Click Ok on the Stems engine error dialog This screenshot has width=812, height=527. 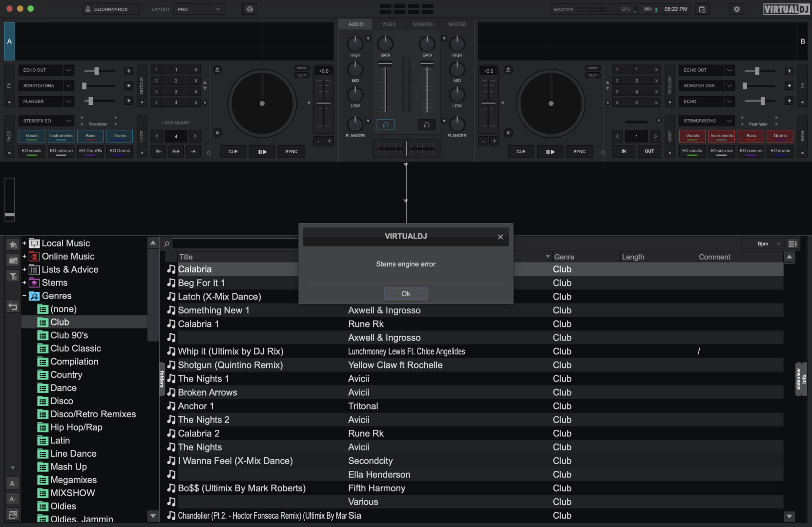click(406, 293)
